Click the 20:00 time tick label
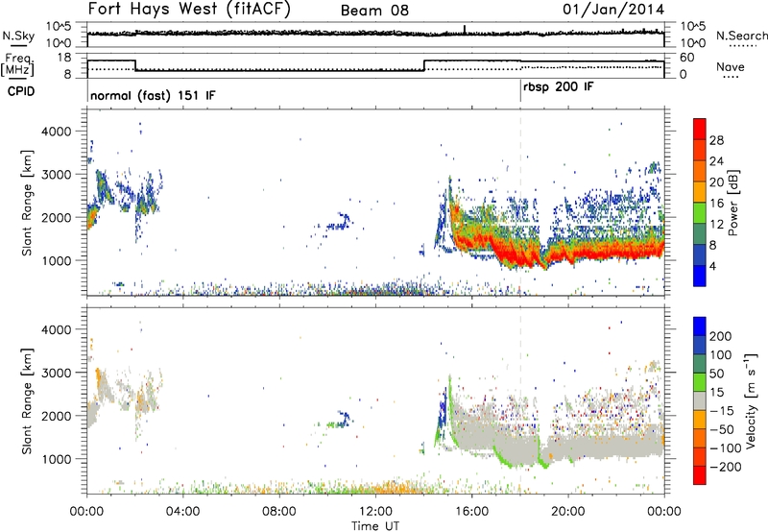The width and height of the screenshot is (768, 532). (x=568, y=512)
